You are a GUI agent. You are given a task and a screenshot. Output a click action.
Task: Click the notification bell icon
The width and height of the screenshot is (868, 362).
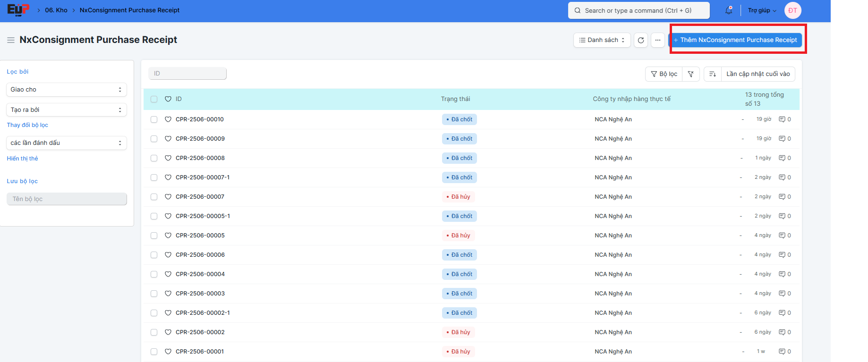pos(729,10)
